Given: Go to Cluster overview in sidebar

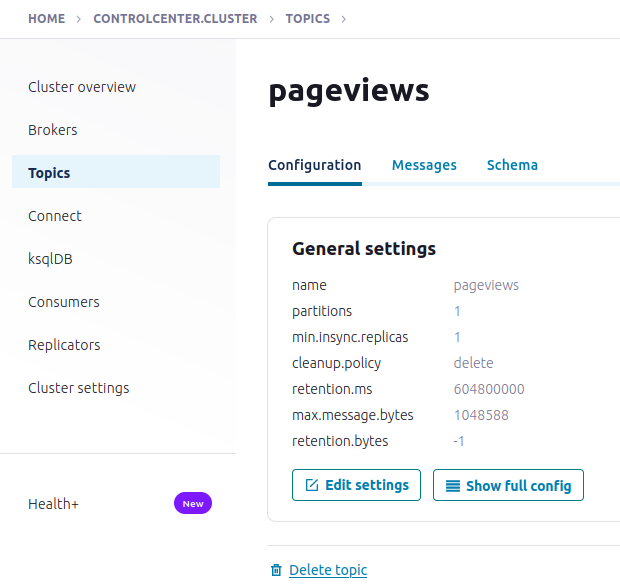Looking at the screenshot, I should click(x=82, y=87).
